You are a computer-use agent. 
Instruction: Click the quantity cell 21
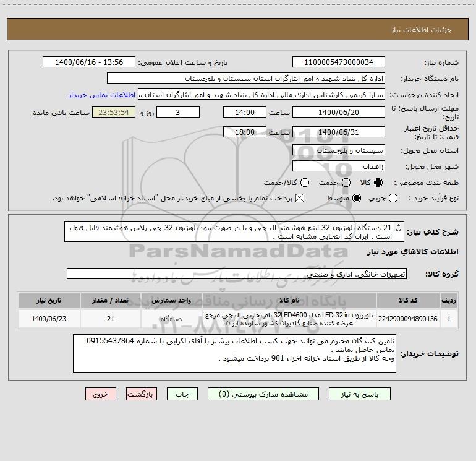click(x=111, y=319)
